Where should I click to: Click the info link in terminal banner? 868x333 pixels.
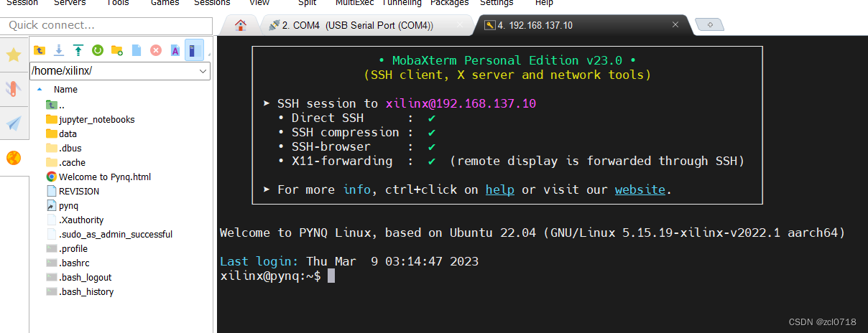[x=357, y=189]
